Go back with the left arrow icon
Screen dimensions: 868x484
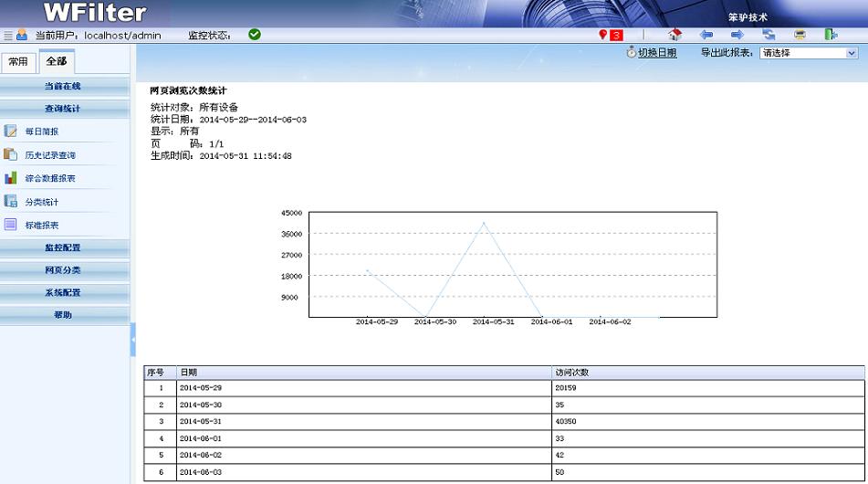tap(706, 35)
